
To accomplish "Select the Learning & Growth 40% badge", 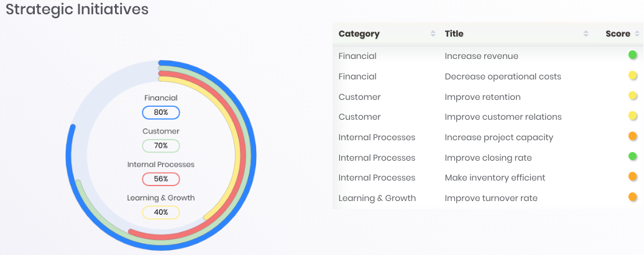I will click(161, 212).
